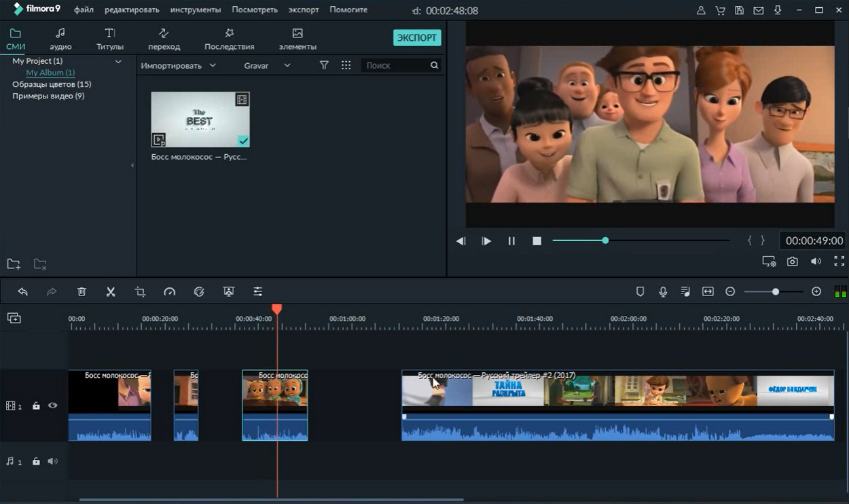Click the add track manager icon

pos(14,318)
